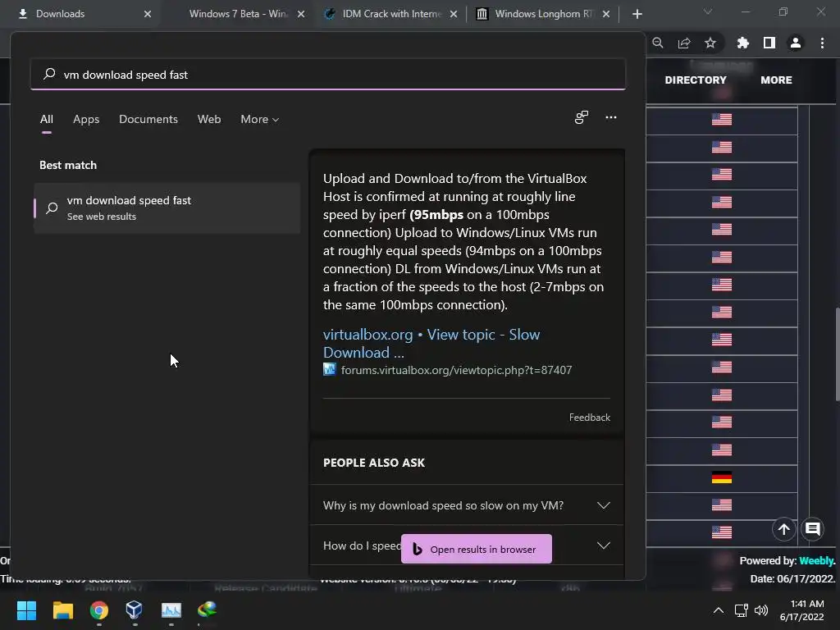Close the IDM Crack tab

454,14
